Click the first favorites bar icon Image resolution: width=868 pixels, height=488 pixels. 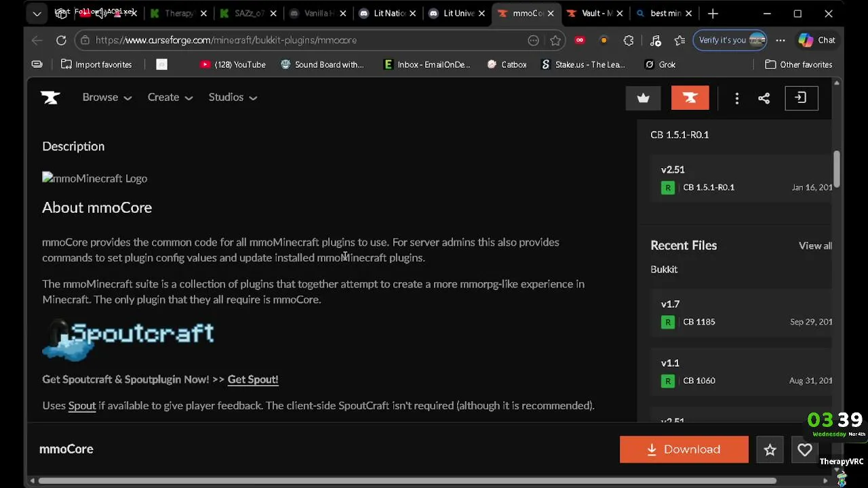pos(37,64)
